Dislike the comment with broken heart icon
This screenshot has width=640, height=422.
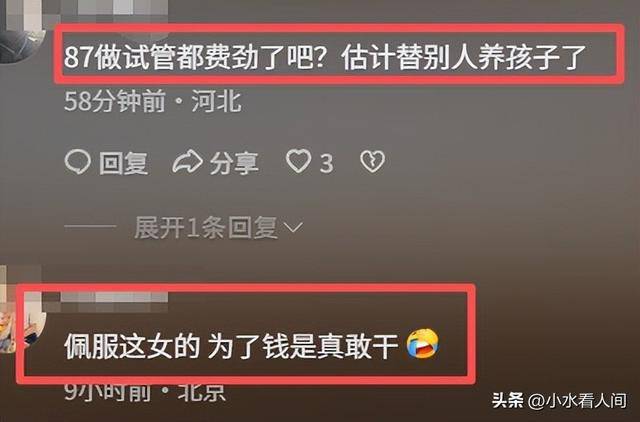click(x=372, y=162)
